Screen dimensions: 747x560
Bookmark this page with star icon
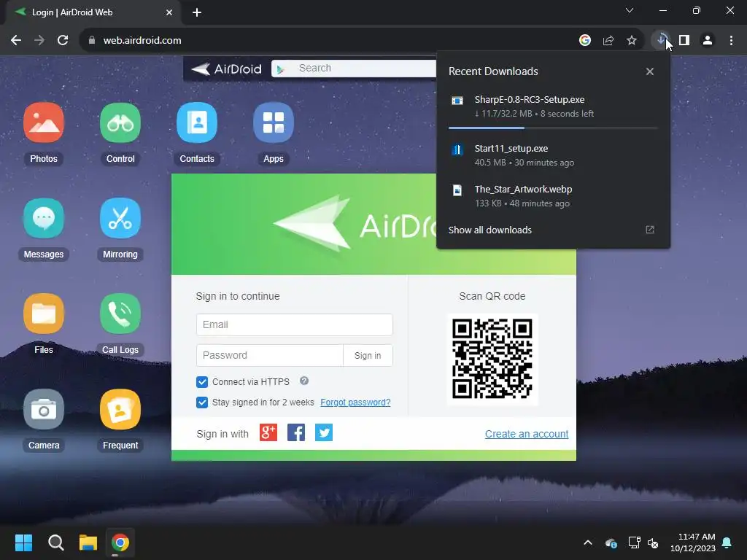pyautogui.click(x=632, y=41)
